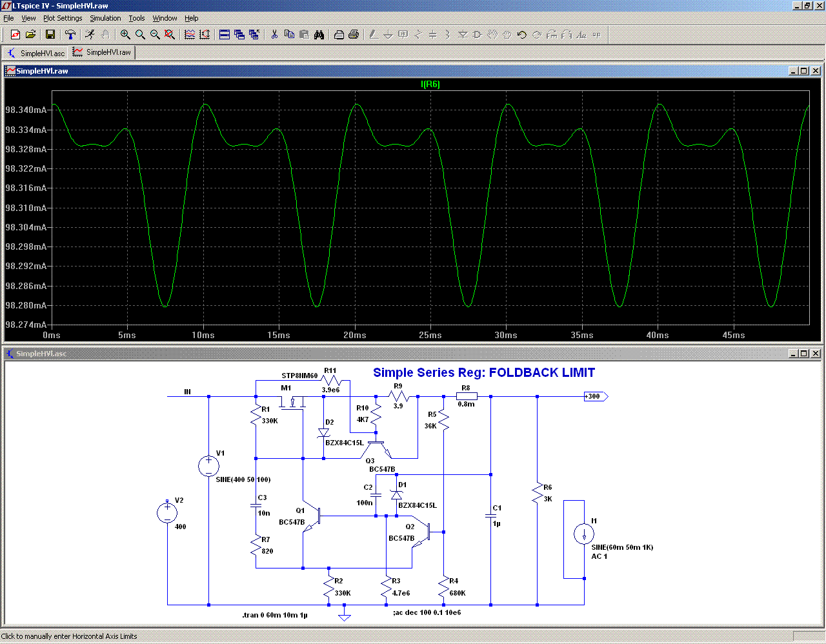Image resolution: width=826 pixels, height=644 pixels.
Task: Click the Redo arrow icon
Action: 537,34
